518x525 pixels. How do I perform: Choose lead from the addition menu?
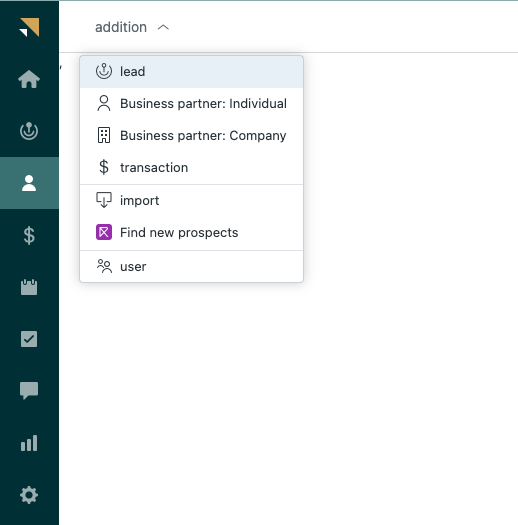click(192, 72)
